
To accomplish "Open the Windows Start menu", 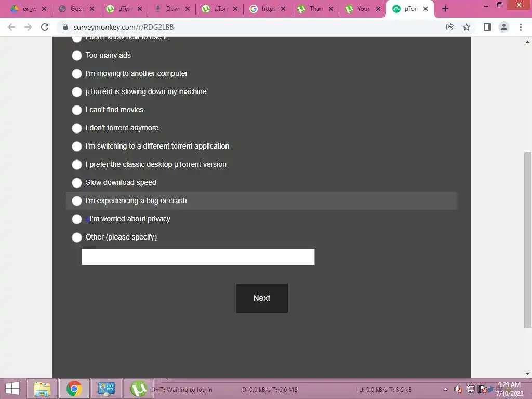I will (x=12, y=389).
